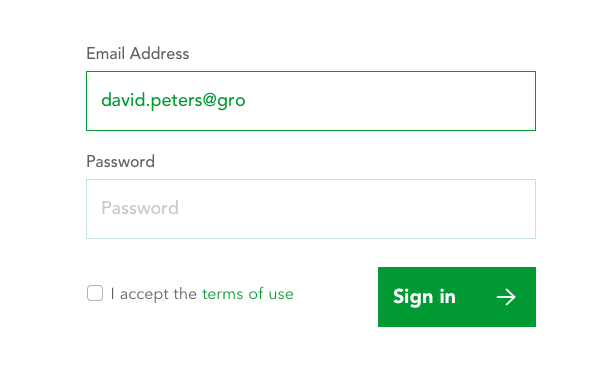Click the Sign in button

[x=457, y=297]
